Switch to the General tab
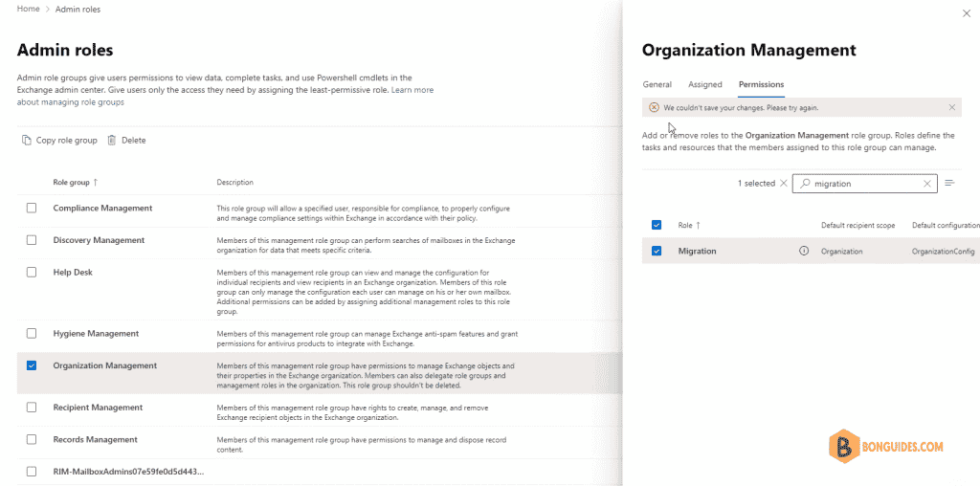 pos(657,84)
